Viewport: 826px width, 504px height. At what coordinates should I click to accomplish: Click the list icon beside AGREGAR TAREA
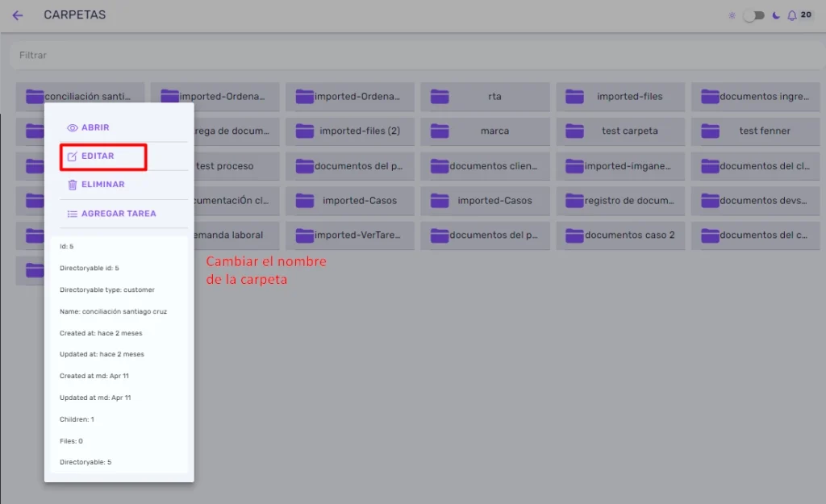point(72,214)
